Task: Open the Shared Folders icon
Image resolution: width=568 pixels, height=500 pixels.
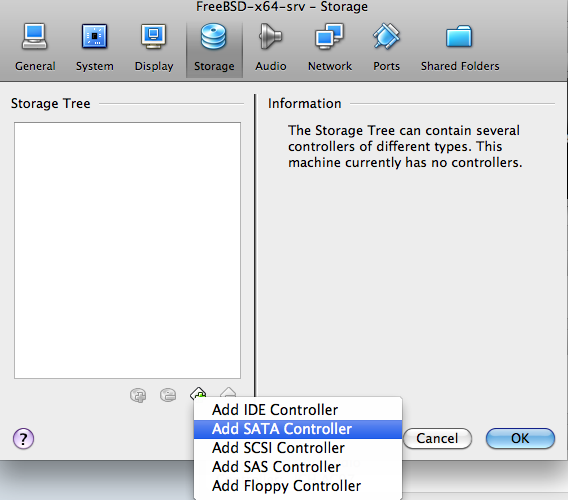Action: (x=459, y=36)
